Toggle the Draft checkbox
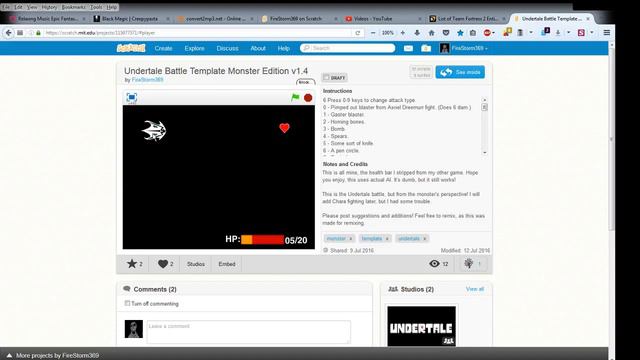The height and width of the screenshot is (360, 640). (x=326, y=77)
